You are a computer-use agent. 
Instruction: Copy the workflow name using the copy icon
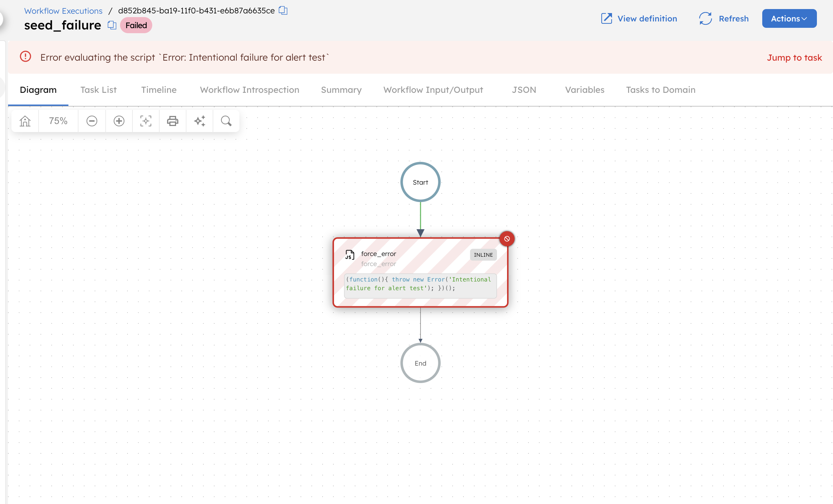pos(111,25)
